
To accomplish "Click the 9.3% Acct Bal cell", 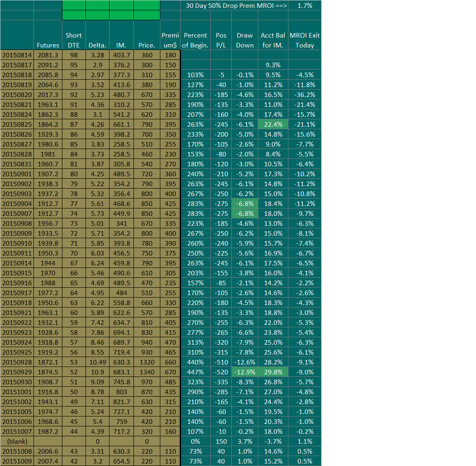I will coord(273,65).
